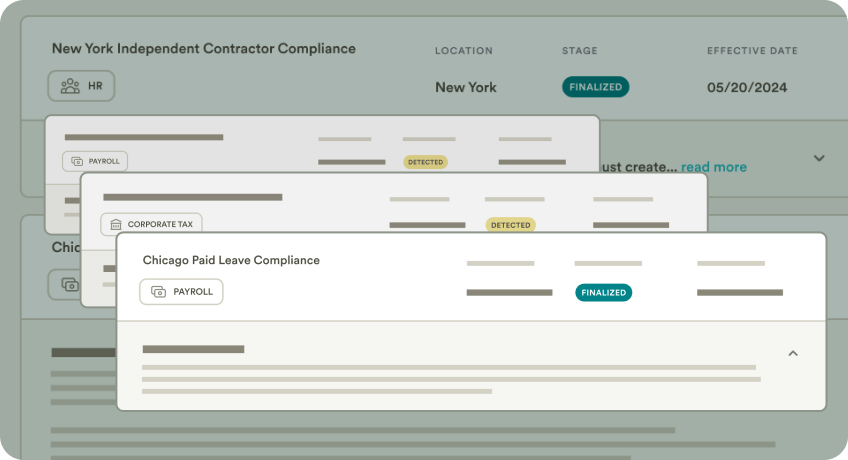
Task: Expand the New York compliance details chevron
Action: (819, 158)
